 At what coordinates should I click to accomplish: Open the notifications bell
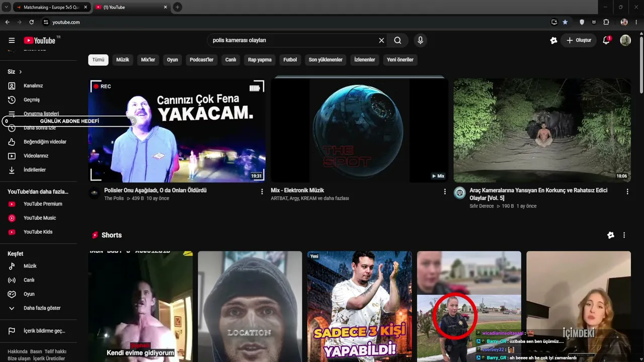pos(606,40)
